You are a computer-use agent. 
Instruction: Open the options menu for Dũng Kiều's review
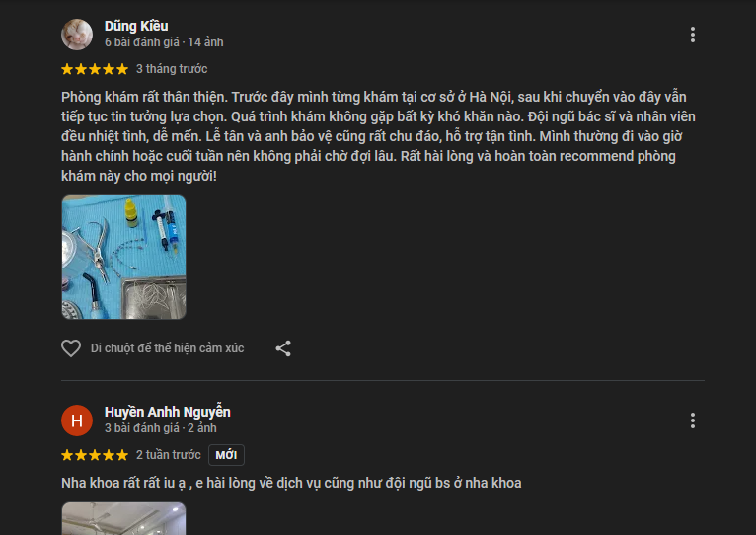(x=693, y=35)
